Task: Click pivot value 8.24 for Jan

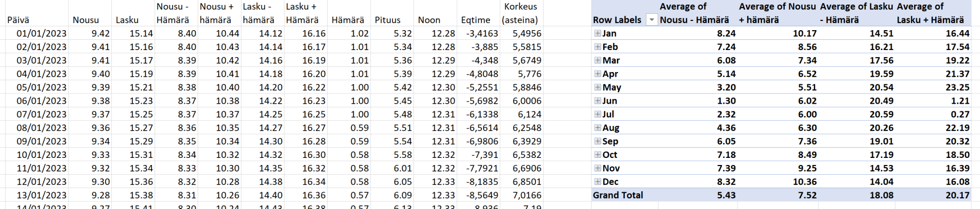Action: [x=697, y=33]
